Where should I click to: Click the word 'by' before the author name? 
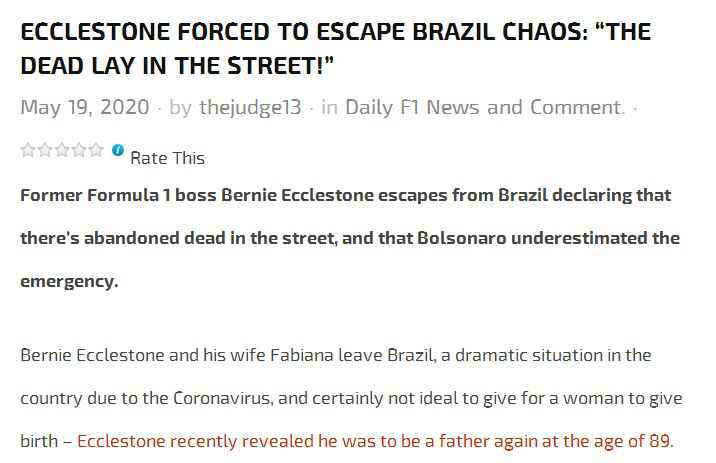(180, 108)
